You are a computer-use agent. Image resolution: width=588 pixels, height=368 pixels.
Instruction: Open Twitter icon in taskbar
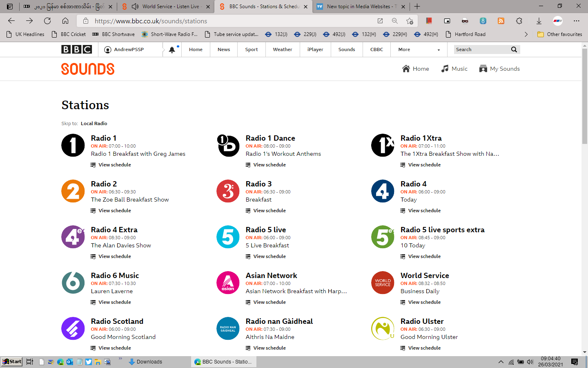point(89,362)
